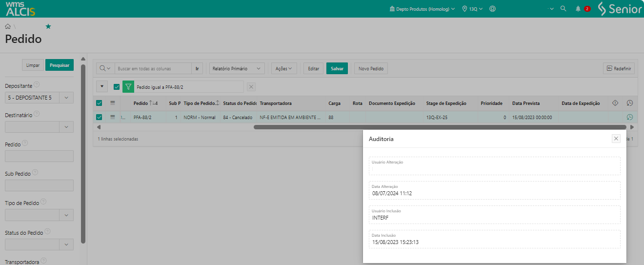644x265 pixels.
Task: Show help for Transportadora field
Action: (x=43, y=261)
